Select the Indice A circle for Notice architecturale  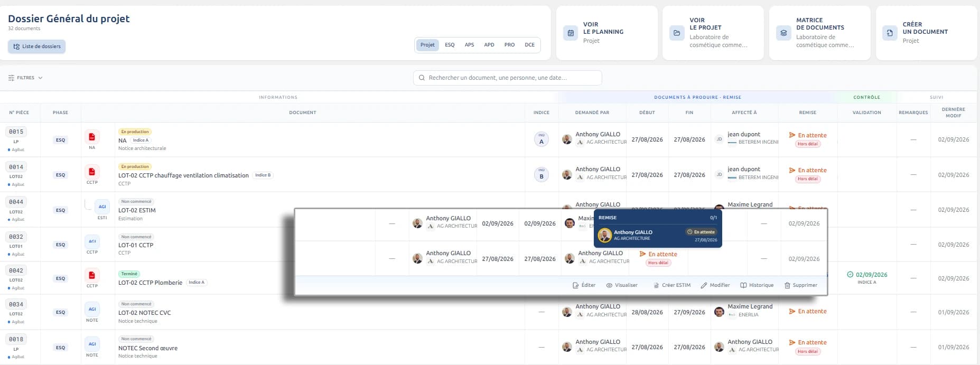pyautogui.click(x=542, y=139)
